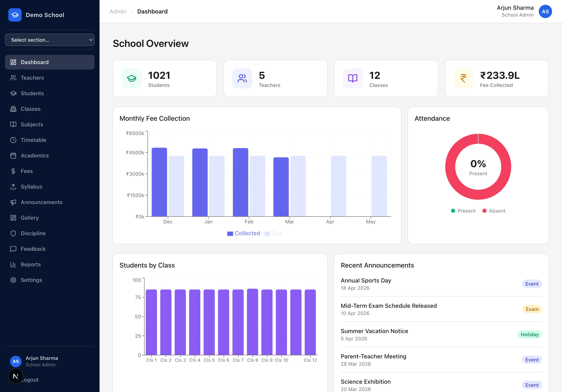Click the Logout button
562x392 pixels.
click(30, 380)
